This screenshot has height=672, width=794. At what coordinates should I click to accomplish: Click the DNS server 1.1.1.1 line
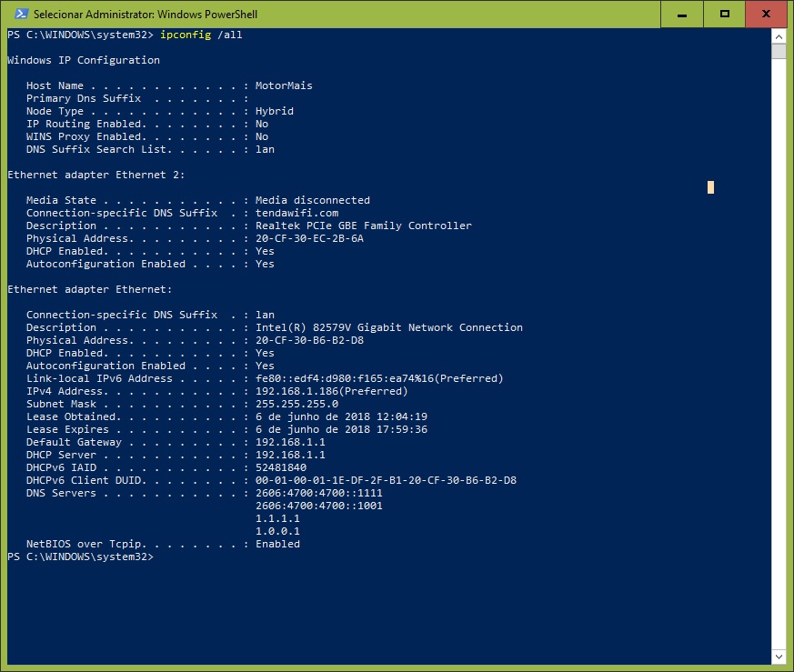tap(277, 518)
